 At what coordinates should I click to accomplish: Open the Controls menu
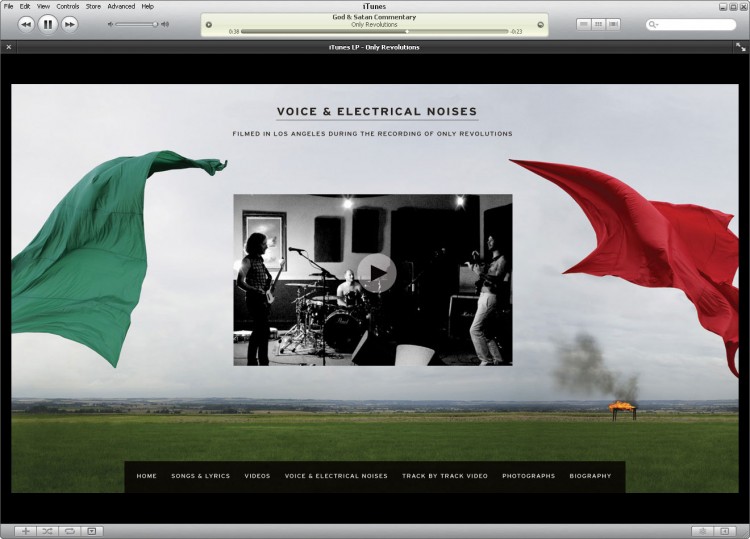68,6
